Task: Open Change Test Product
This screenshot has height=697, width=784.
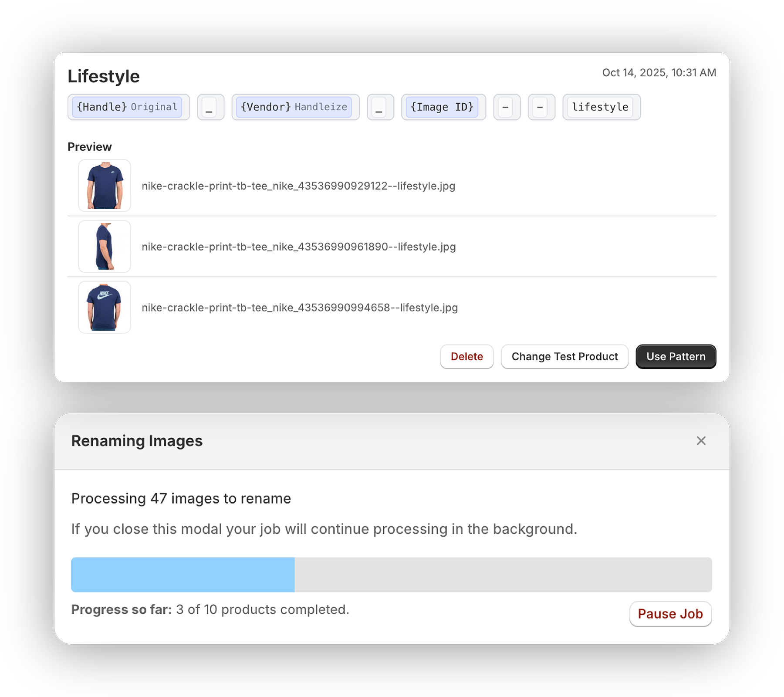Action: click(564, 356)
